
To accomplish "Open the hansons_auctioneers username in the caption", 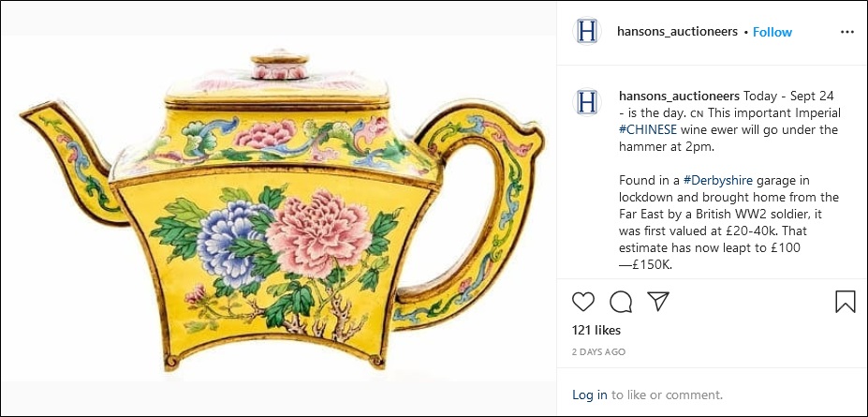I will pyautogui.click(x=679, y=96).
